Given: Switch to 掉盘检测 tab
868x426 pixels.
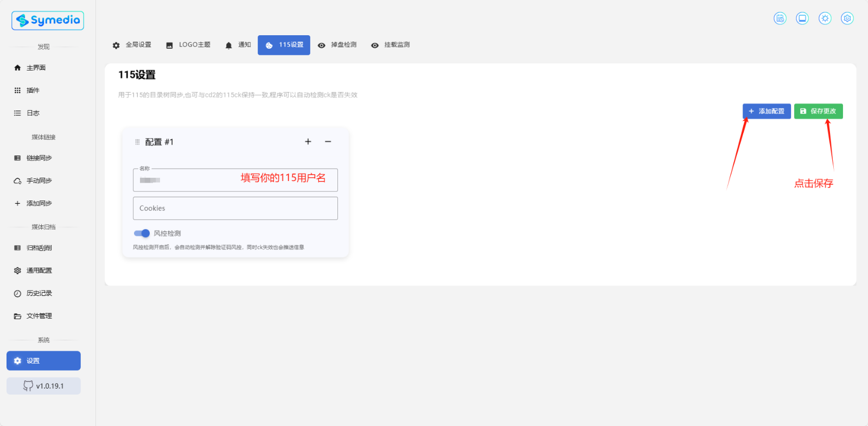Looking at the screenshot, I should pyautogui.click(x=337, y=45).
